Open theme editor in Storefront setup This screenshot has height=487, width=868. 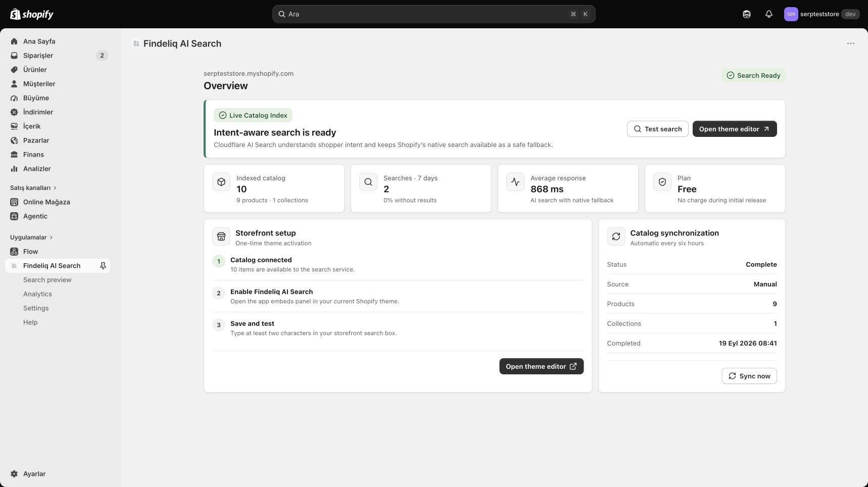click(x=541, y=366)
